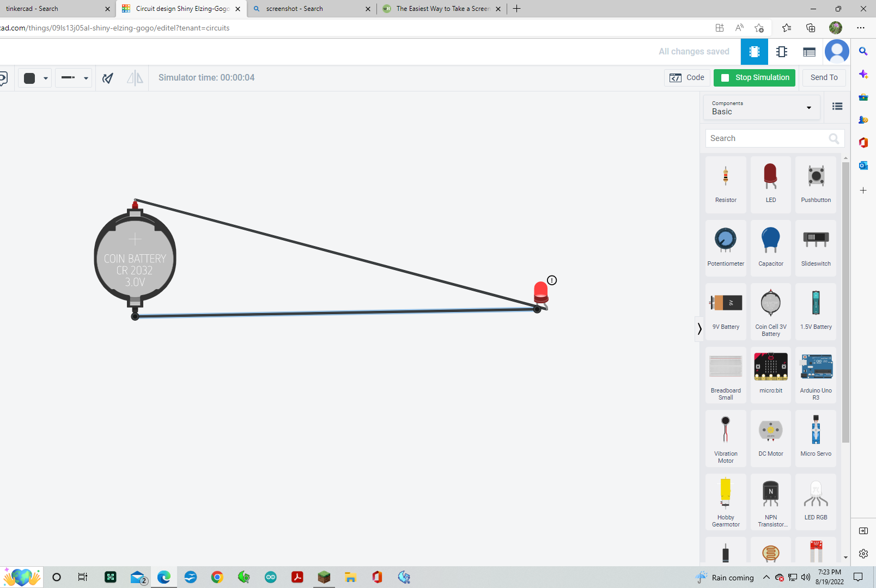Screen dimensions: 876x588
Task: Toggle list layout of components panel
Action: (x=837, y=106)
